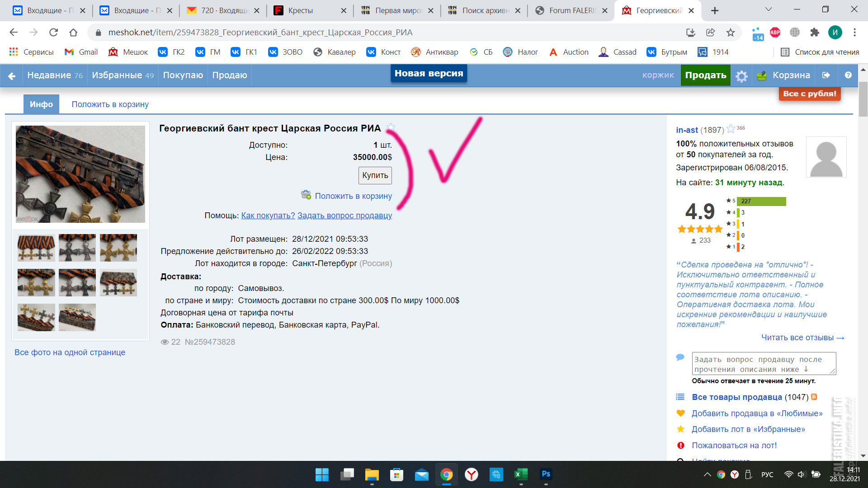
Task: Click the logout icon in blue bar
Action: pyautogui.click(x=826, y=75)
